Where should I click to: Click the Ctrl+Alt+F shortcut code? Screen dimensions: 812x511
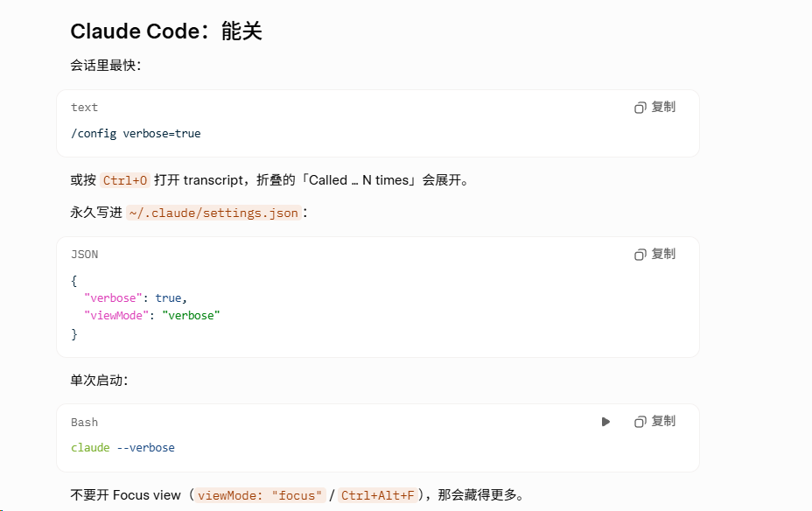click(x=377, y=495)
